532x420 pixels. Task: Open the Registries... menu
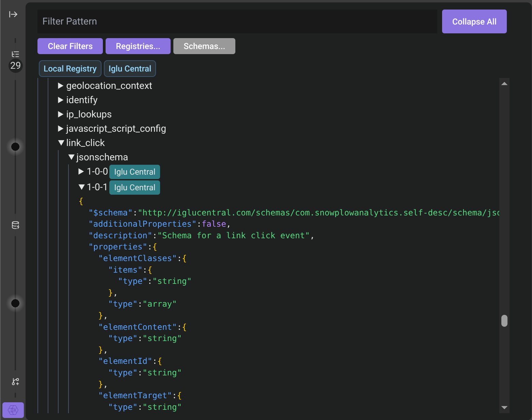tap(138, 46)
